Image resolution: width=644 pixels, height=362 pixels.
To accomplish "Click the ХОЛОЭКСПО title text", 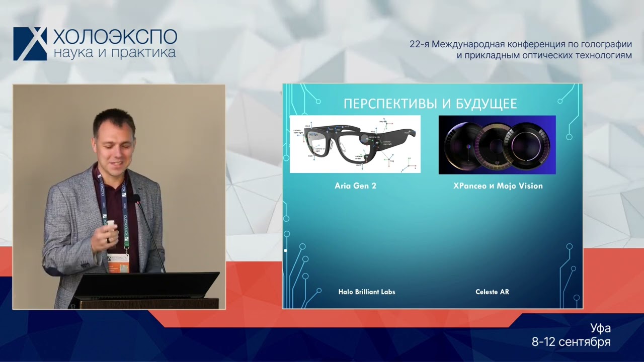I will (115, 37).
